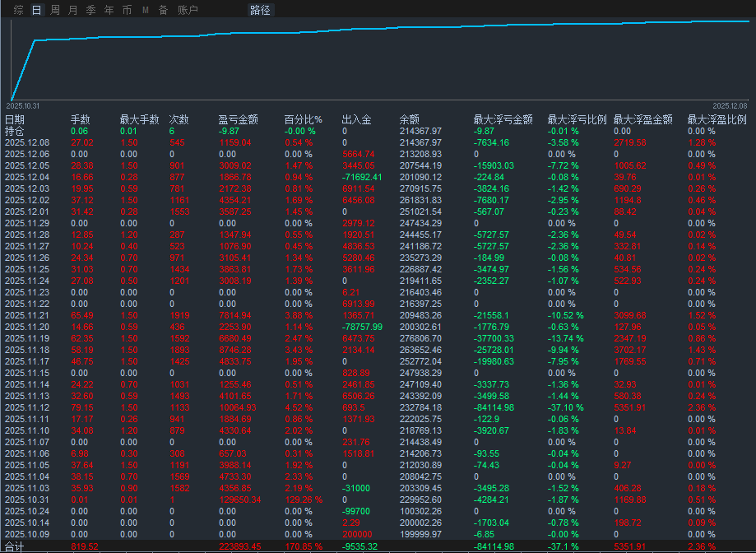The height and width of the screenshot is (553, 756).
Task: Click withdrawal -31000 on 2025.11.03
Action: click(356, 488)
